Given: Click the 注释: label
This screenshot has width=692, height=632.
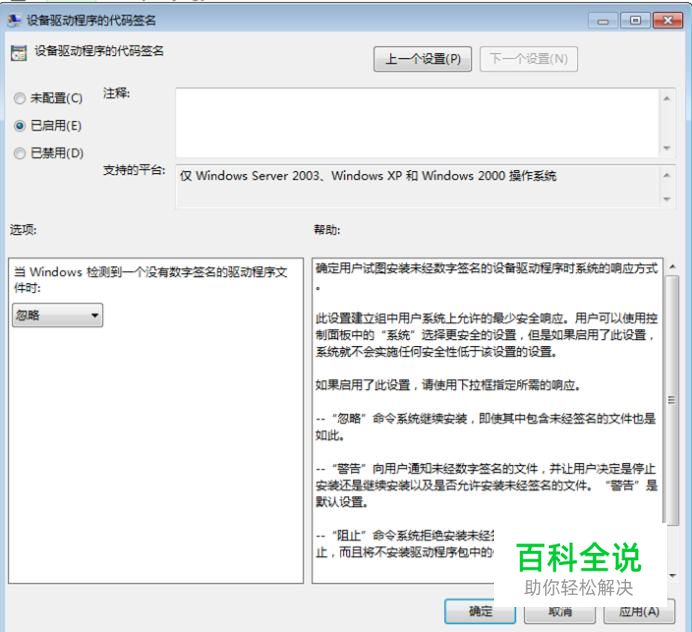Looking at the screenshot, I should [x=117, y=94].
